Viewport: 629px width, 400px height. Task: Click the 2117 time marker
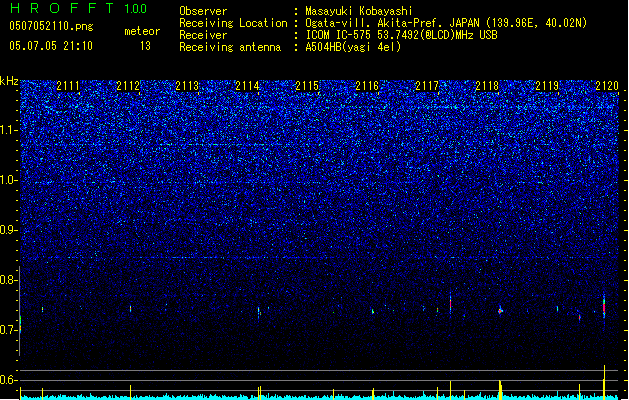pos(427,86)
